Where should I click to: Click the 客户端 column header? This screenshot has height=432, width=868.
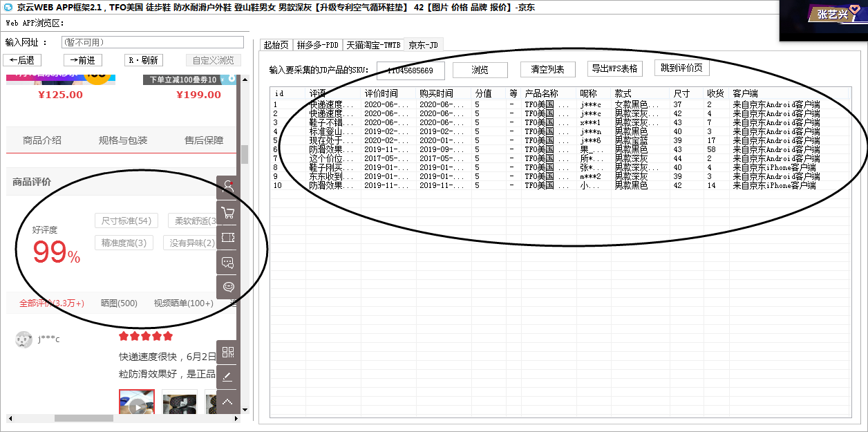pyautogui.click(x=789, y=93)
